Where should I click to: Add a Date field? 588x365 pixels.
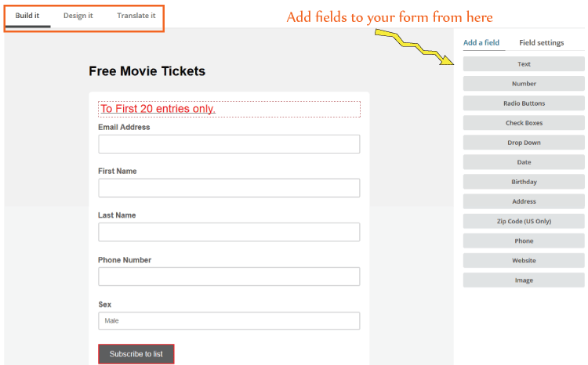524,162
